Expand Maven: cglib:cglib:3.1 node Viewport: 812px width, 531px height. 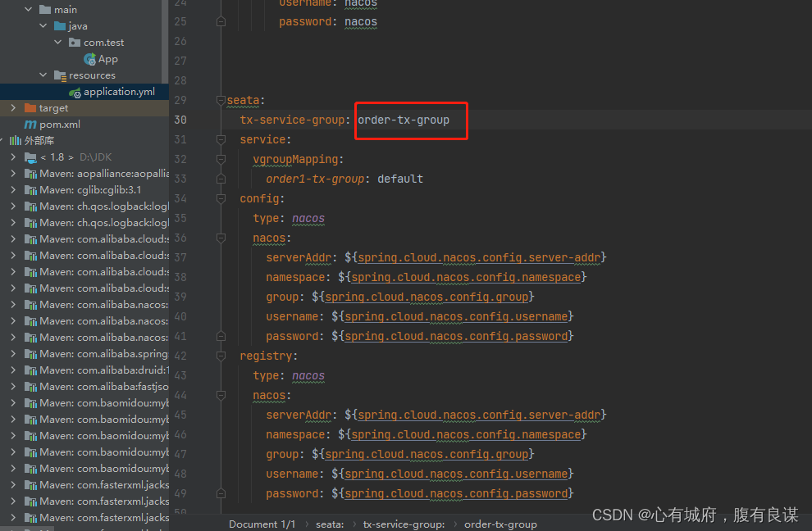point(13,190)
